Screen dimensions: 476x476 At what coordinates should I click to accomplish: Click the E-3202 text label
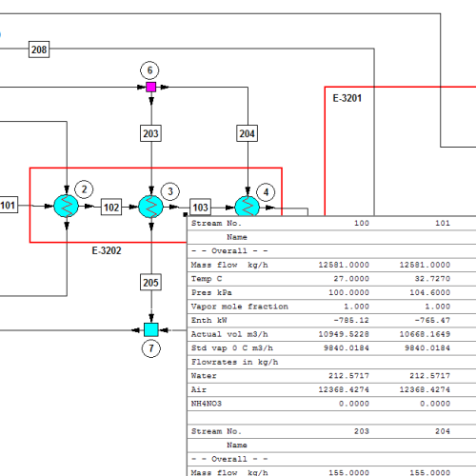[x=107, y=250]
